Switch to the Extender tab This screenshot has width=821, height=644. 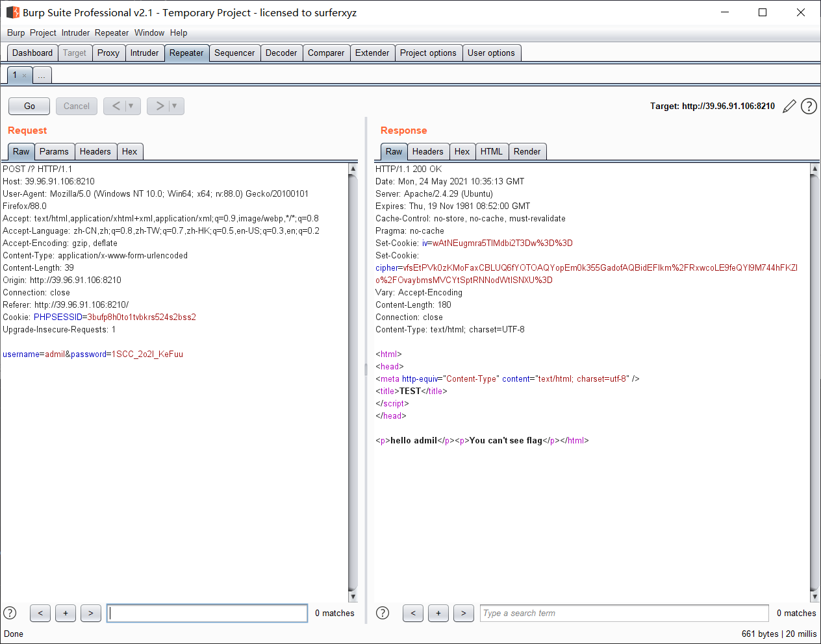tap(372, 53)
